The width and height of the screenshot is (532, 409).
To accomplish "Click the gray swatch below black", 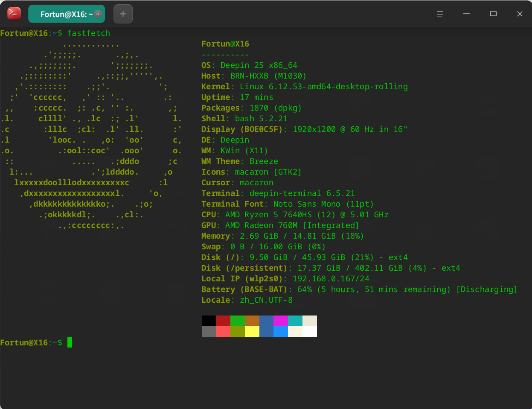I will click(209, 331).
